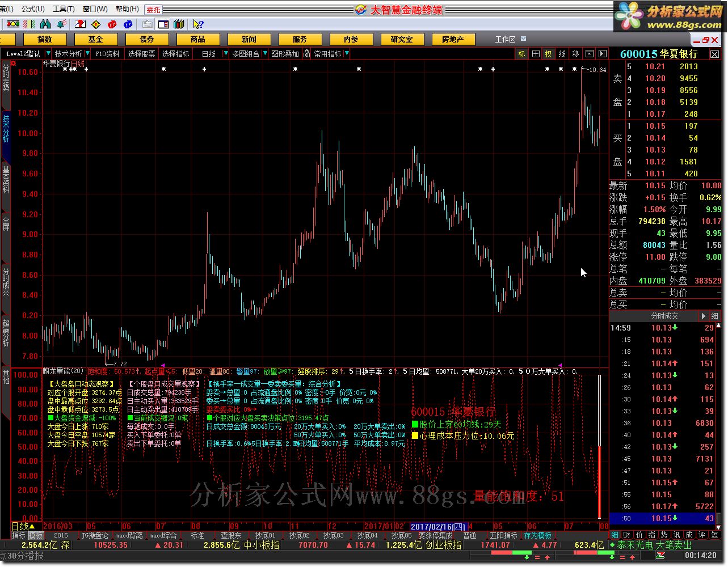Image resolution: width=728 pixels, height=567 pixels.
Task: Click the 研究室 category button
Action: coord(402,39)
